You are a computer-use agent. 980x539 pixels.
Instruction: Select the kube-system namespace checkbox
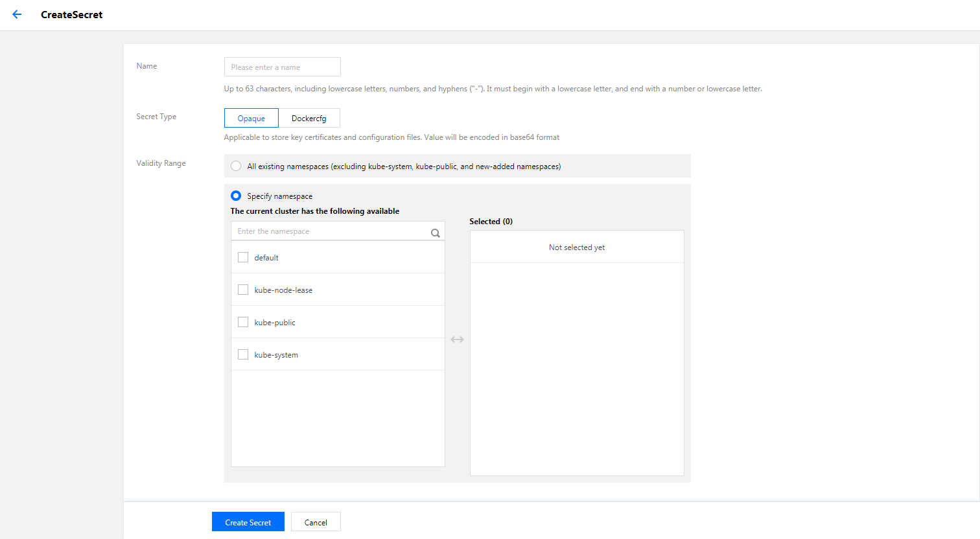coord(243,354)
